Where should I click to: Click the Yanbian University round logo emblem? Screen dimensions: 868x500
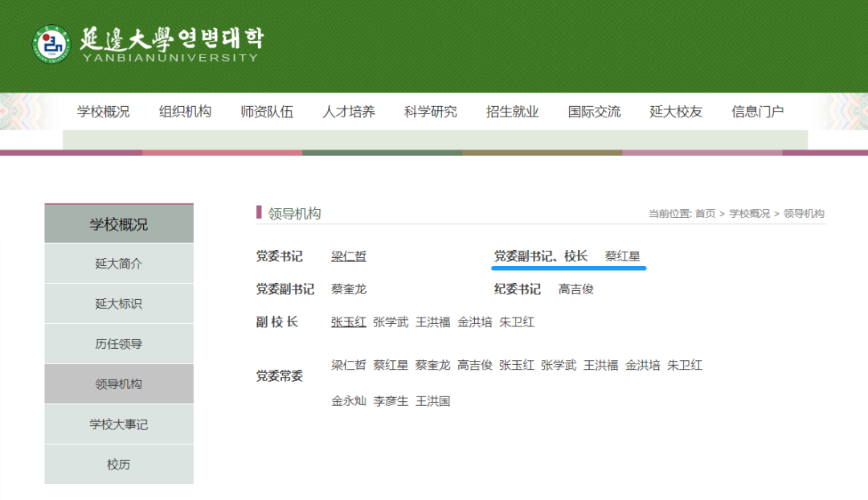click(x=51, y=43)
